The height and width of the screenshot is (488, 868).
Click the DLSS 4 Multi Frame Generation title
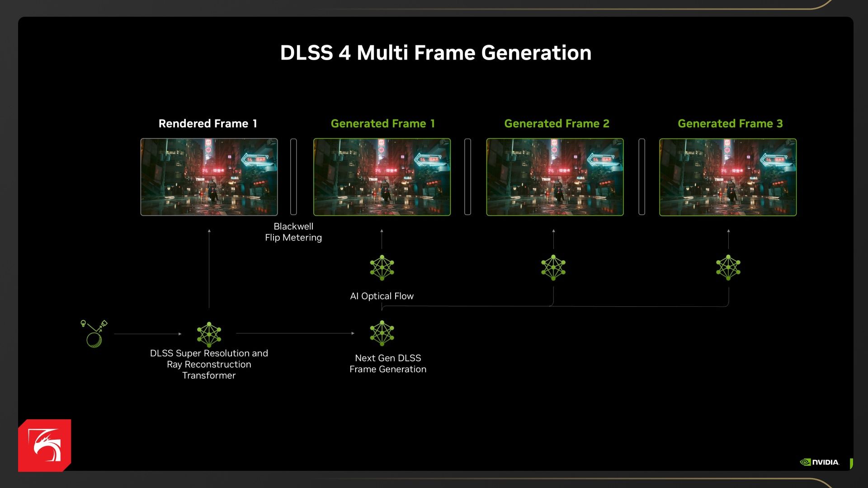coord(435,53)
